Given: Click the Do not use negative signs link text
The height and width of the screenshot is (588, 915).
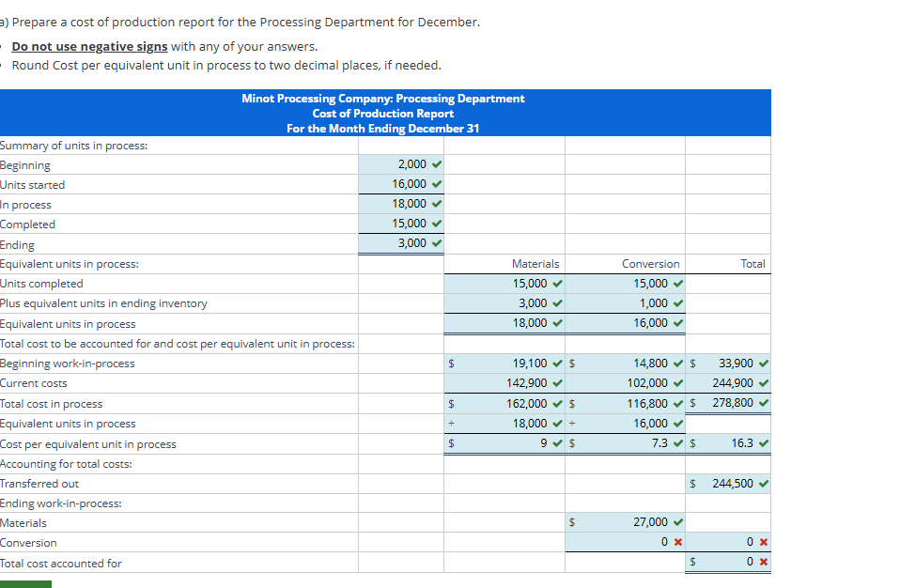Looking at the screenshot, I should point(89,45).
